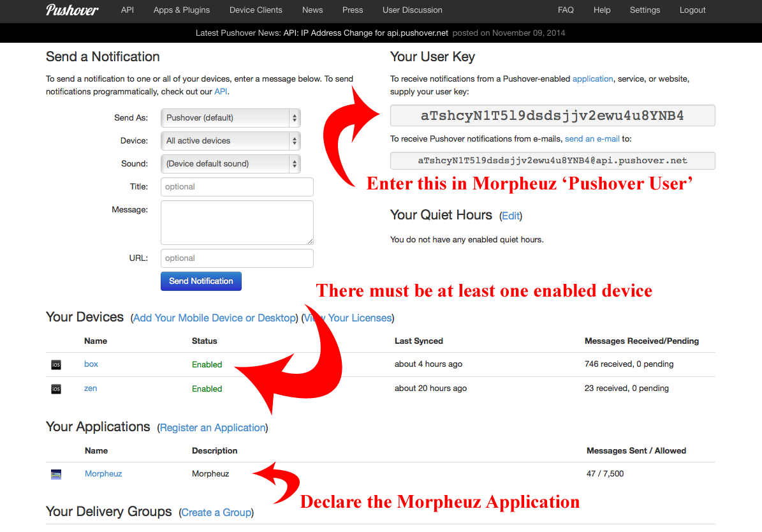762x532 pixels.
Task: Open News in the navigation bar
Action: click(x=312, y=10)
